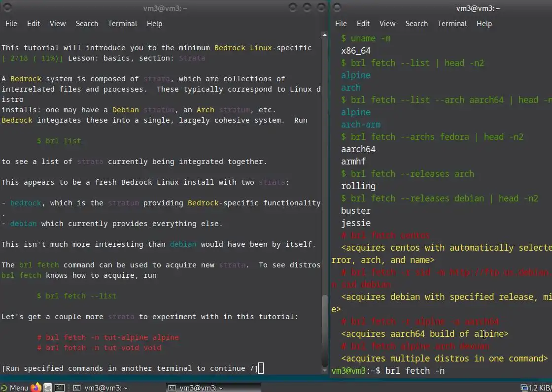
Task: Click '# brl fetch -n tut-void void' line
Action: [x=99, y=348]
